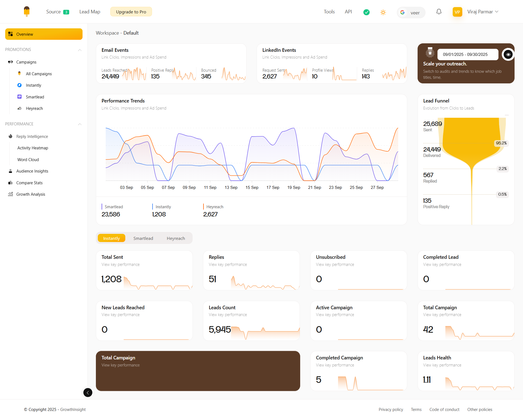Toggle light/dark theme sun icon
Image resolution: width=523 pixels, height=420 pixels.
[383, 12]
